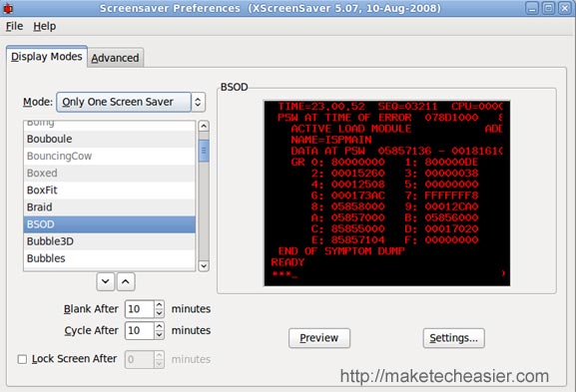Click the Cycle After minutes field
The height and width of the screenshot is (392, 576).
(x=139, y=330)
